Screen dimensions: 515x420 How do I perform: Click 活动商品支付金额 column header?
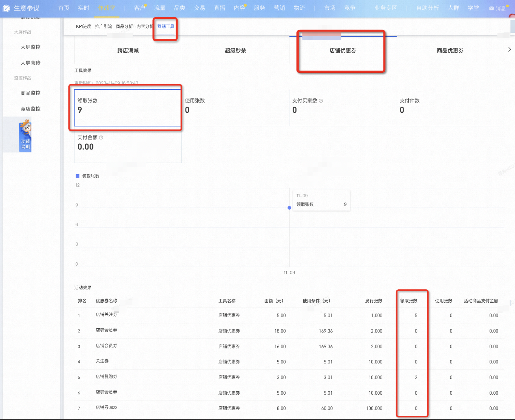[x=481, y=301]
